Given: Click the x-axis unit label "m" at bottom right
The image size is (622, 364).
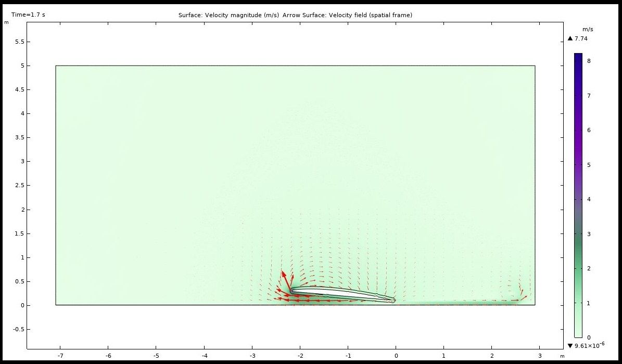Looking at the screenshot, I should pyautogui.click(x=562, y=356).
